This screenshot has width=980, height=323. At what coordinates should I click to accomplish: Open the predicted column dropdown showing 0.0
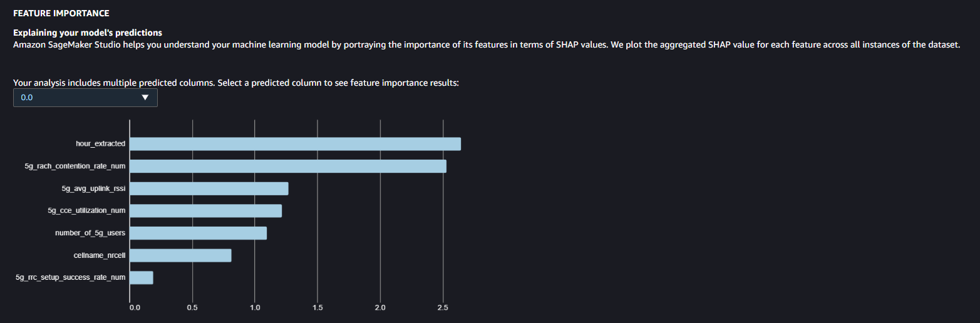85,98
